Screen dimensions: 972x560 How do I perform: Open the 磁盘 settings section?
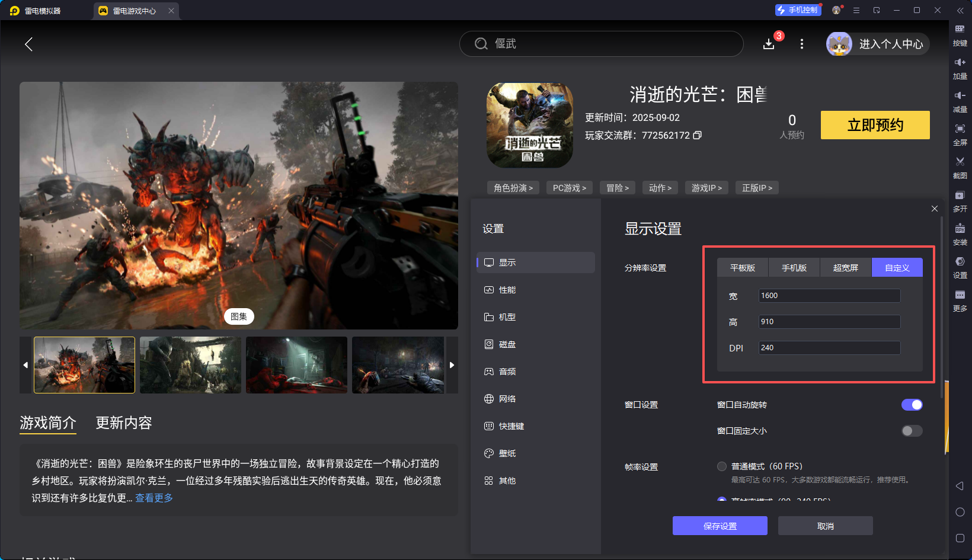point(536,344)
